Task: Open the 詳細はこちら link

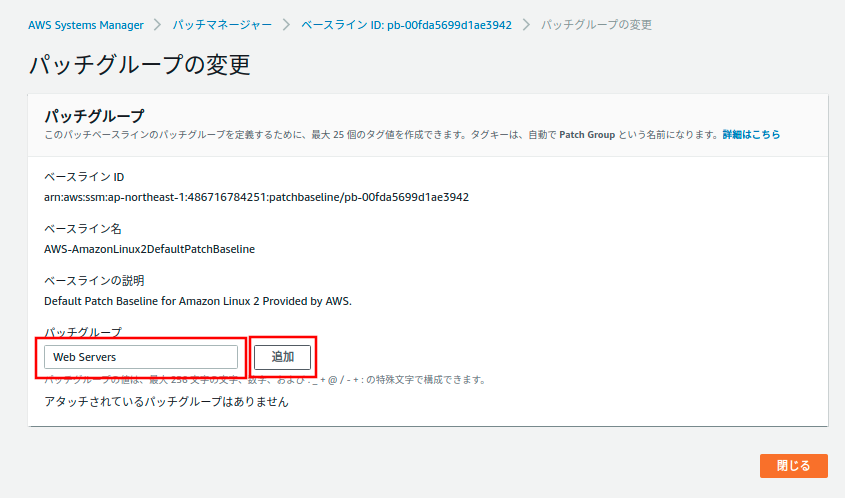Action: tap(751, 134)
